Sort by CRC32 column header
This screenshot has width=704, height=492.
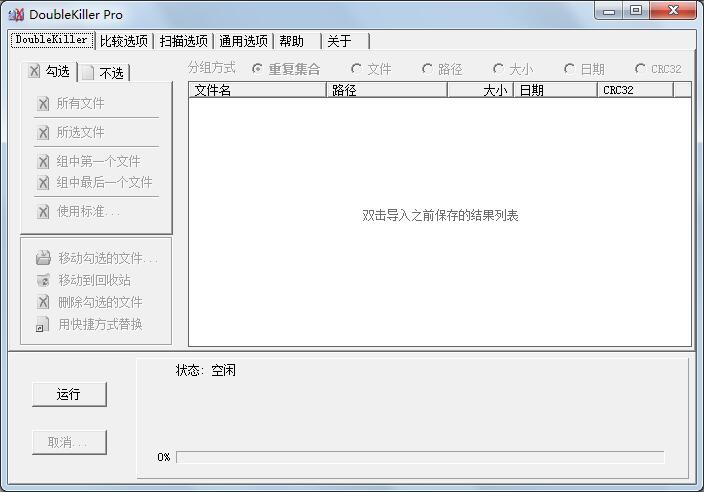pyautogui.click(x=635, y=90)
